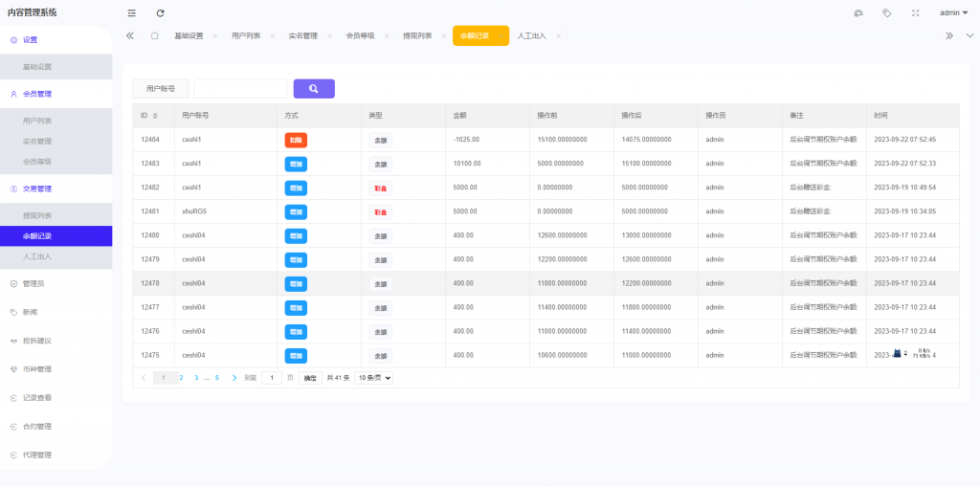Switch to the 用户列表 tab
The height and width of the screenshot is (487, 980).
click(245, 35)
